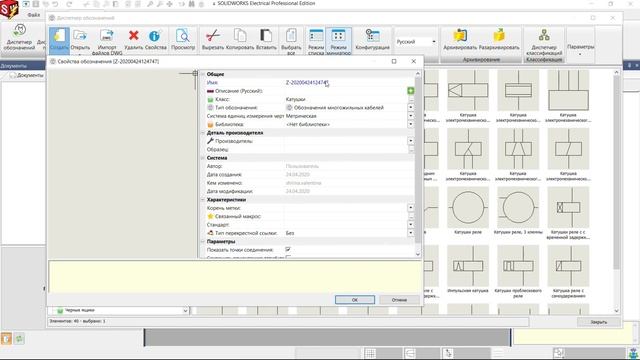Open the Корень метки dropdown arrow
This screenshot has width=640, height=360.
click(411, 208)
